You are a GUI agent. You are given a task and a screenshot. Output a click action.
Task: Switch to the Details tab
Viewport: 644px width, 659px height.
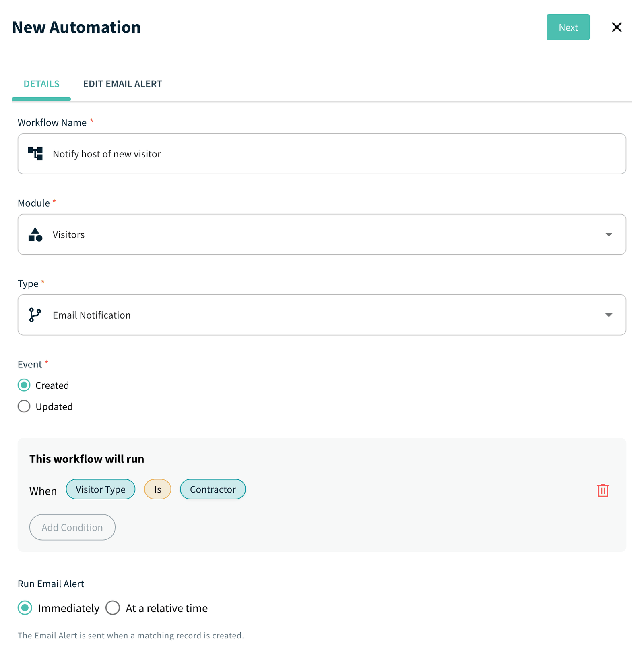click(x=41, y=84)
